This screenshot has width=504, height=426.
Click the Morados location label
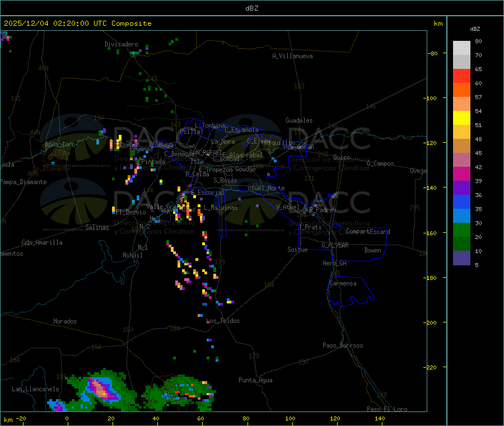pyautogui.click(x=65, y=321)
